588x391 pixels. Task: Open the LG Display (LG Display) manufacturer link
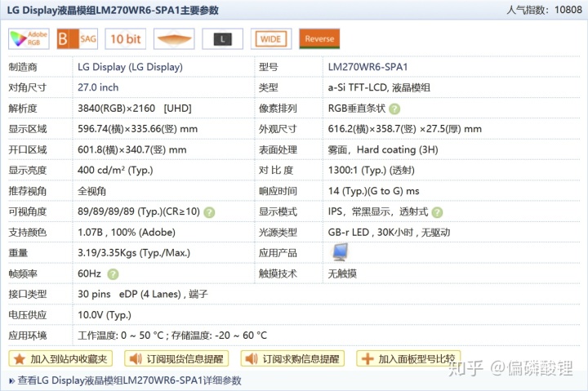(130, 67)
